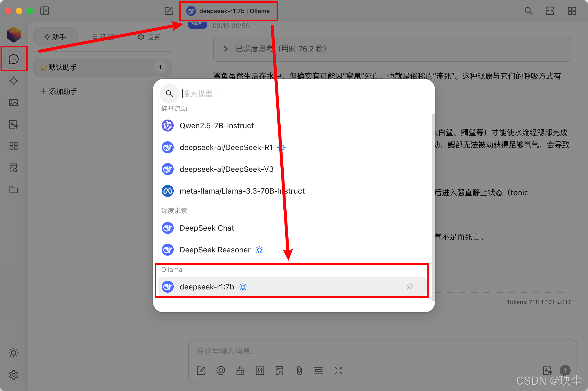Switch to the 设置 tab
The height and width of the screenshot is (391, 588).
point(149,37)
